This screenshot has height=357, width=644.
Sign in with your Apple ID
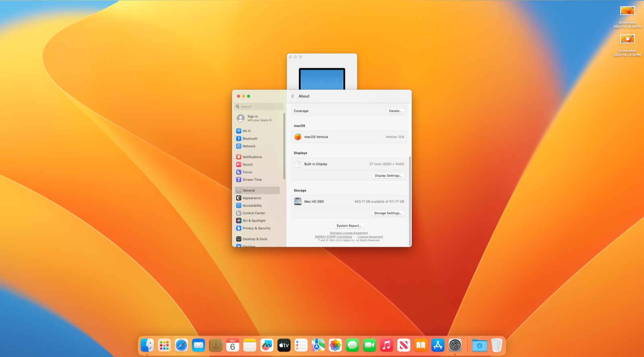(259, 118)
